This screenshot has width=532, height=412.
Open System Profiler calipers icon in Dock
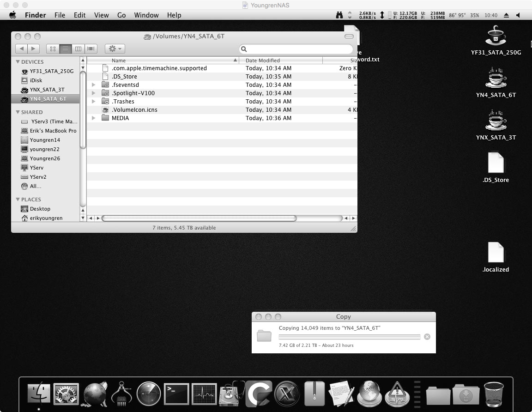click(121, 394)
